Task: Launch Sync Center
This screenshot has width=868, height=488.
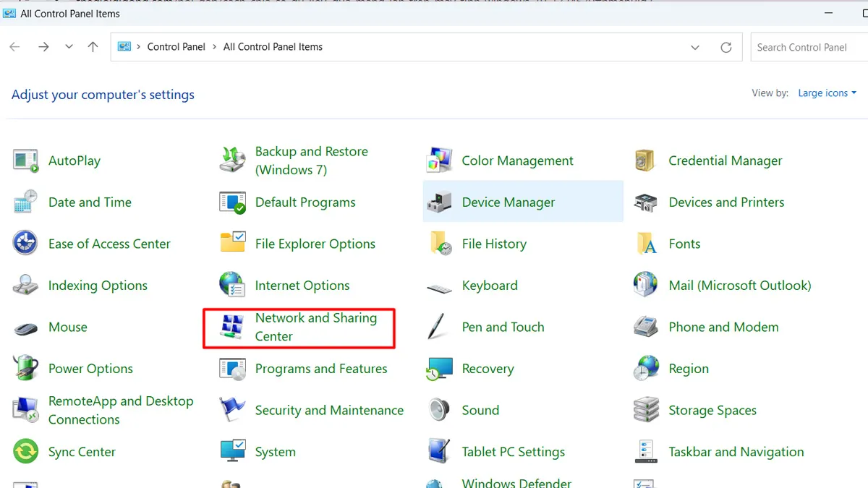Action: (x=82, y=451)
